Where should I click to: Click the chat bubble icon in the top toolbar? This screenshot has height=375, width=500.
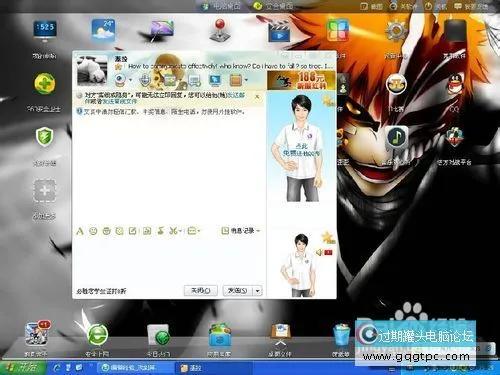[195, 80]
